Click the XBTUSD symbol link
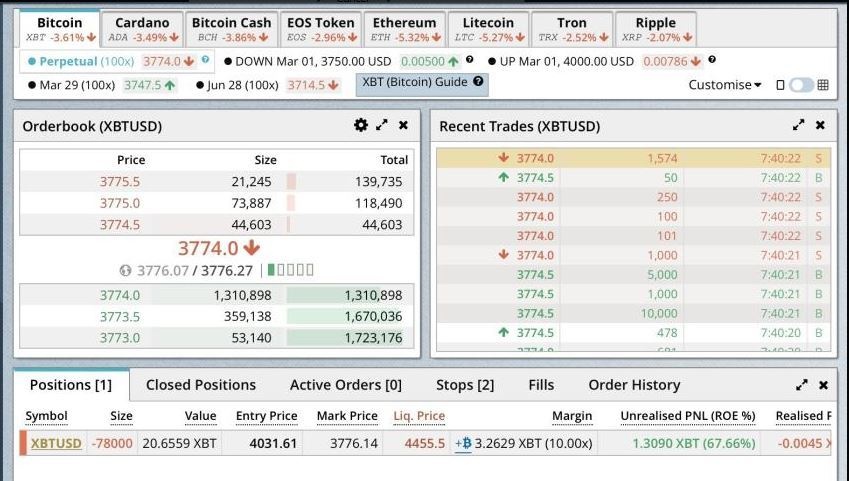 tap(55, 444)
